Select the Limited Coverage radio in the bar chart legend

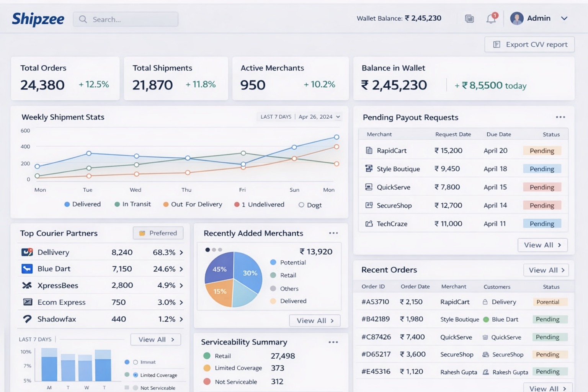click(x=135, y=375)
